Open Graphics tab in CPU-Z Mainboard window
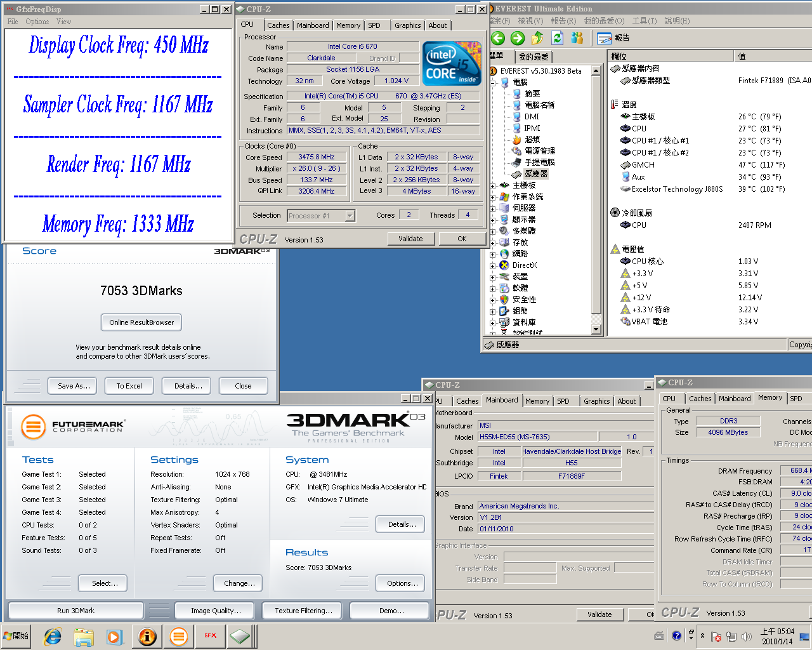This screenshot has height=650, width=812. pos(597,401)
